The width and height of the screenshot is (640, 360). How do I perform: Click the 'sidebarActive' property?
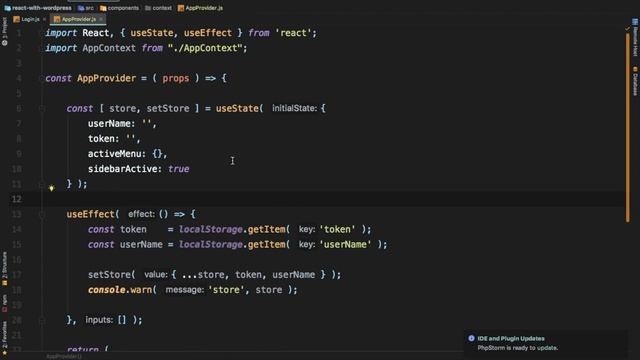(122, 169)
